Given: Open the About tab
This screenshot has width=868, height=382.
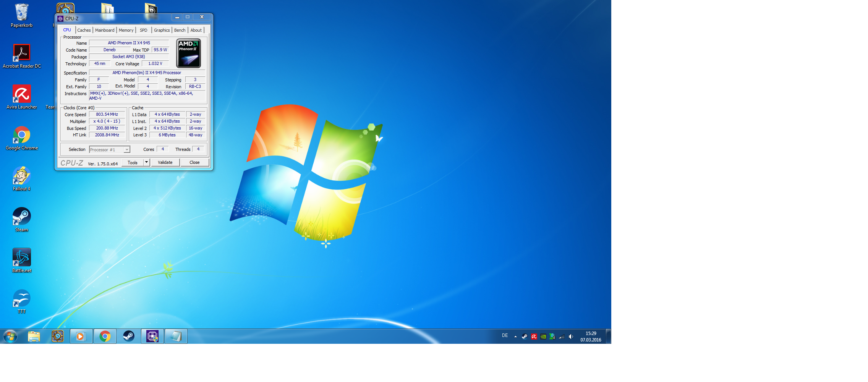Looking at the screenshot, I should coord(196,30).
